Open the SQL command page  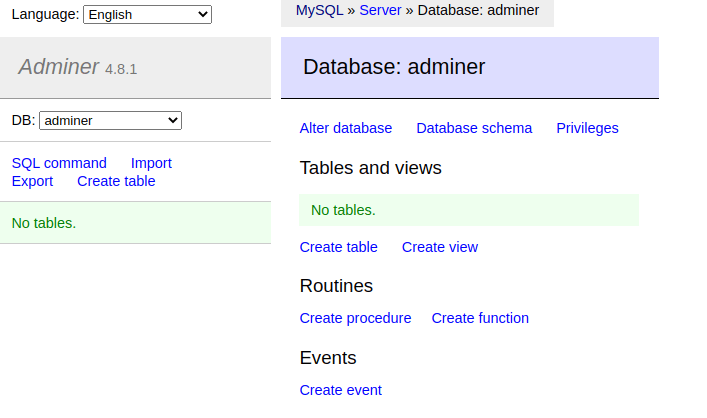tap(59, 163)
